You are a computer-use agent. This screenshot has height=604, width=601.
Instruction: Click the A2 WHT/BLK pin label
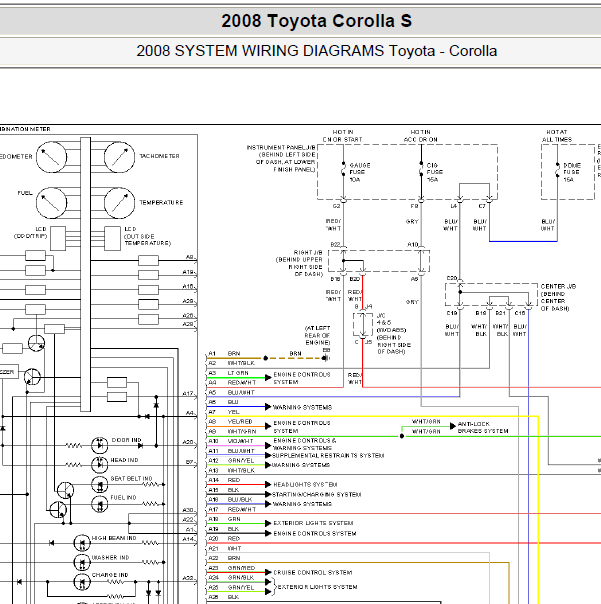click(232, 363)
